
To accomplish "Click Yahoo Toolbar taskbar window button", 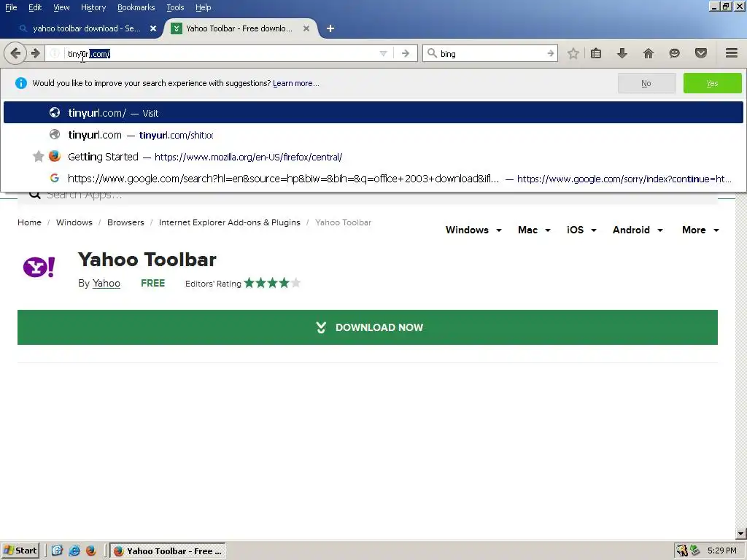I will point(169,551).
